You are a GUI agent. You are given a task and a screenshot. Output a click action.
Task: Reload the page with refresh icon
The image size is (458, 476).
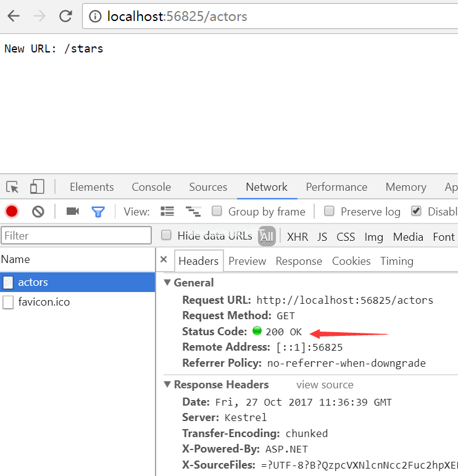[x=65, y=16]
